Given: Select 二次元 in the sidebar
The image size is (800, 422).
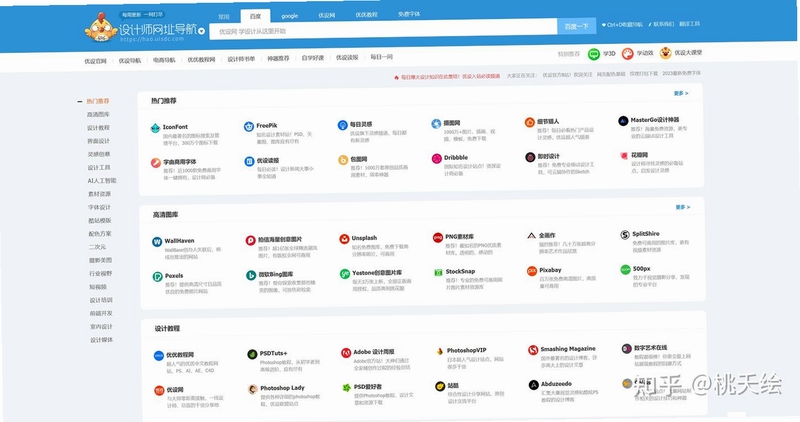Looking at the screenshot, I should tap(97, 247).
